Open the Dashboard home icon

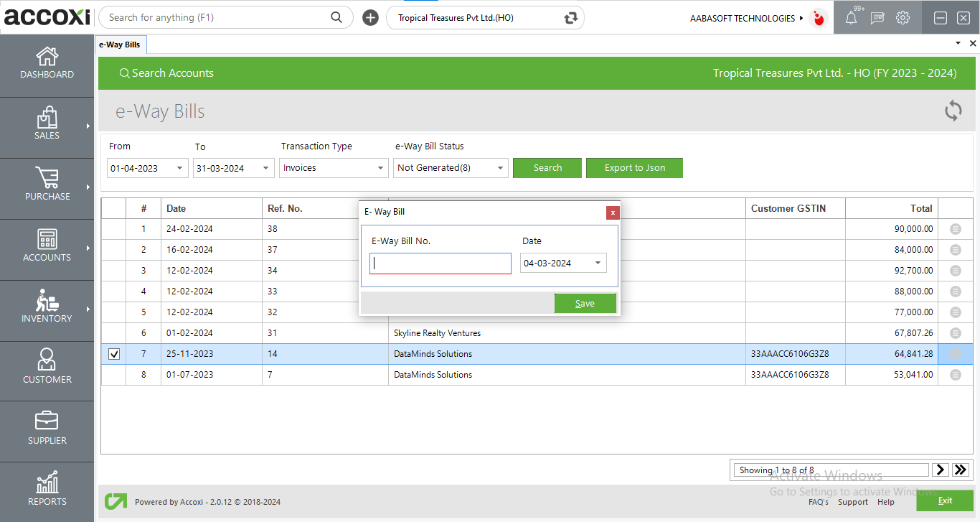[47, 57]
